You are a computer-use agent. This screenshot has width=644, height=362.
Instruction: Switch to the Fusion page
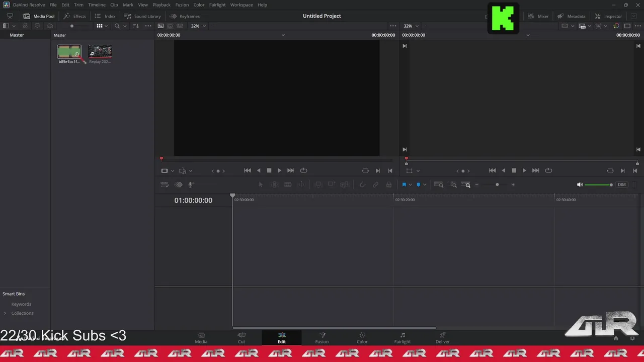[322, 338]
